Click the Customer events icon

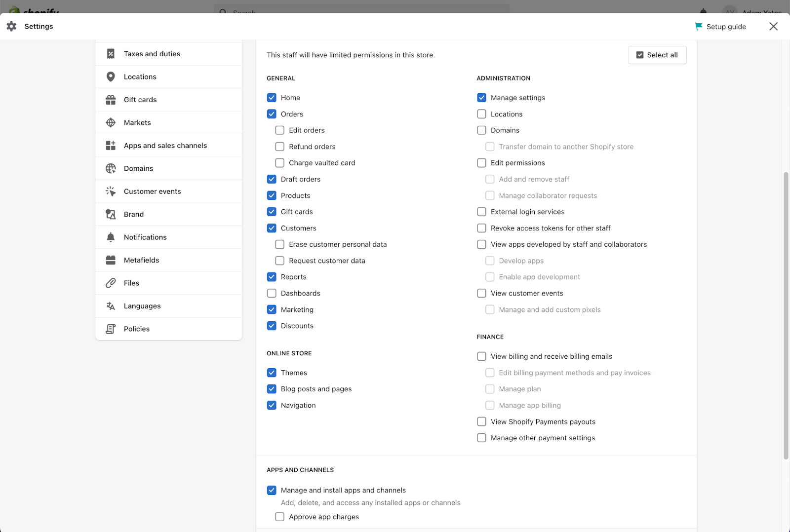pos(111,191)
